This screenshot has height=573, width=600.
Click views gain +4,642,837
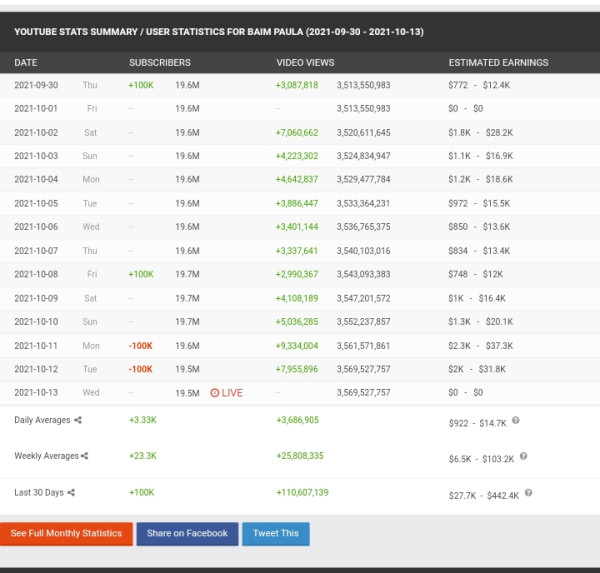pyautogui.click(x=297, y=179)
